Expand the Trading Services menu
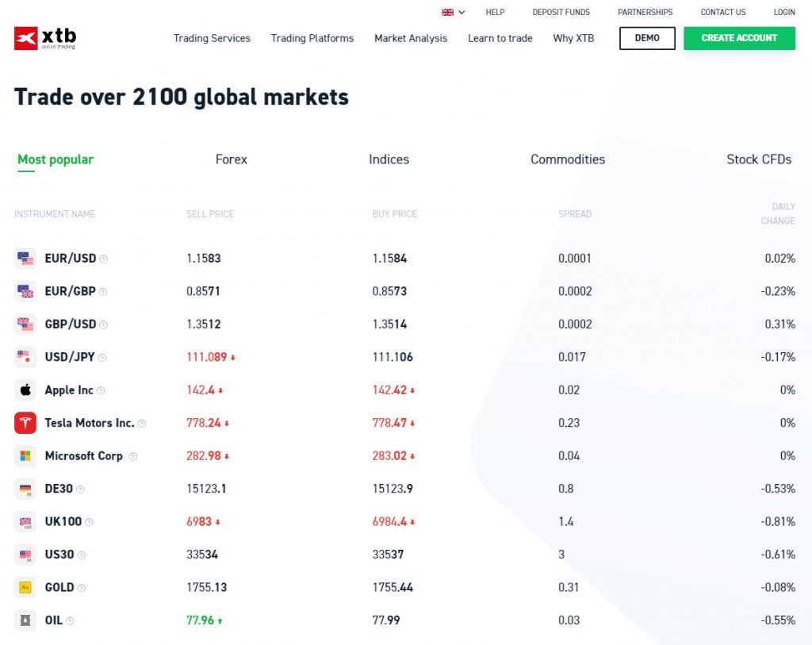This screenshot has height=645, width=812. click(x=212, y=38)
